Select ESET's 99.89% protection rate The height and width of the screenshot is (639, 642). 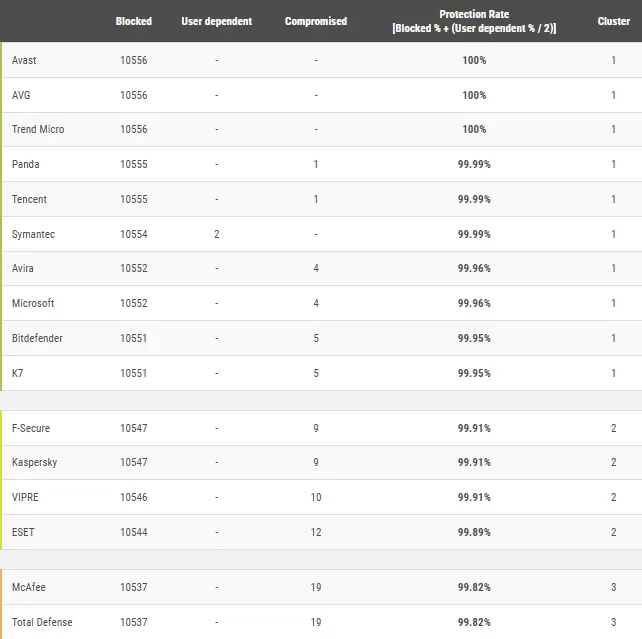tap(474, 532)
